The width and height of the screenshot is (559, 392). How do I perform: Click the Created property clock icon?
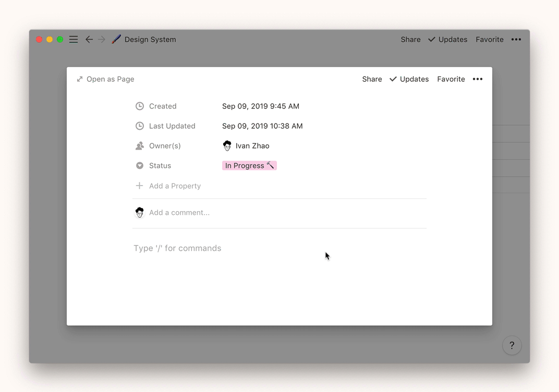point(140,106)
